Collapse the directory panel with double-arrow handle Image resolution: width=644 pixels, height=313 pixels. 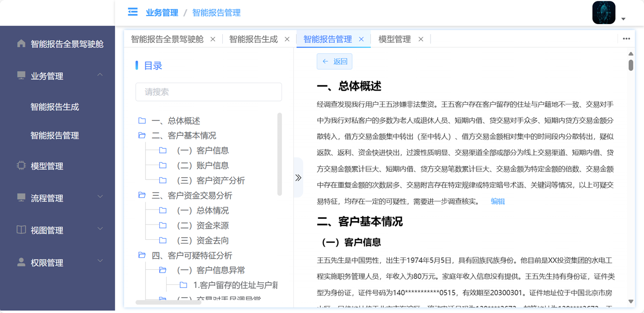298,178
